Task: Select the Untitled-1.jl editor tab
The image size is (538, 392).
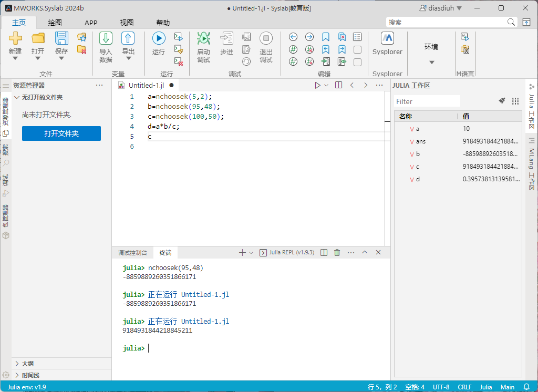Action: pos(146,85)
